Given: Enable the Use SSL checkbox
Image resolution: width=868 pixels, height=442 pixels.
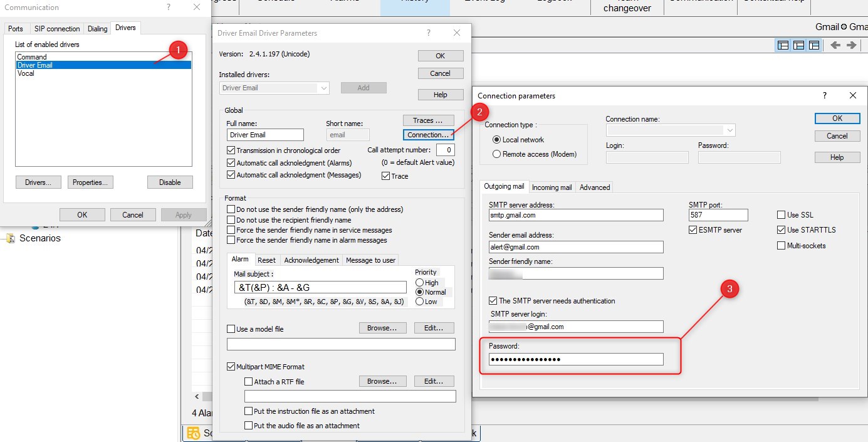Looking at the screenshot, I should 781,215.
